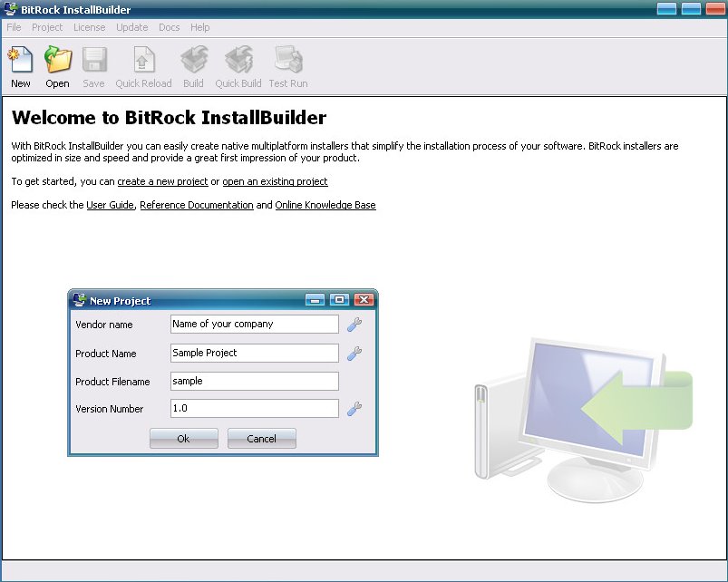Close the New Project dialog

pos(364,300)
